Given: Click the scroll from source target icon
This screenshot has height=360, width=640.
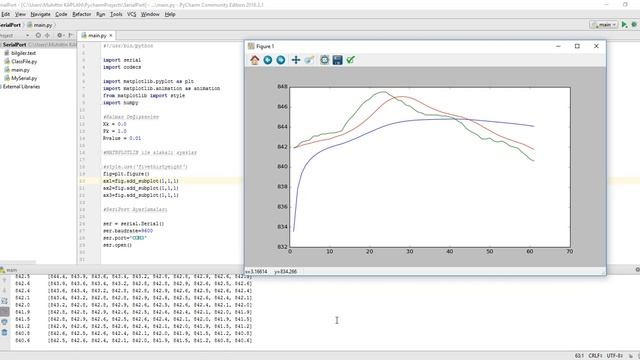Looking at the screenshot, I should tap(38, 36).
